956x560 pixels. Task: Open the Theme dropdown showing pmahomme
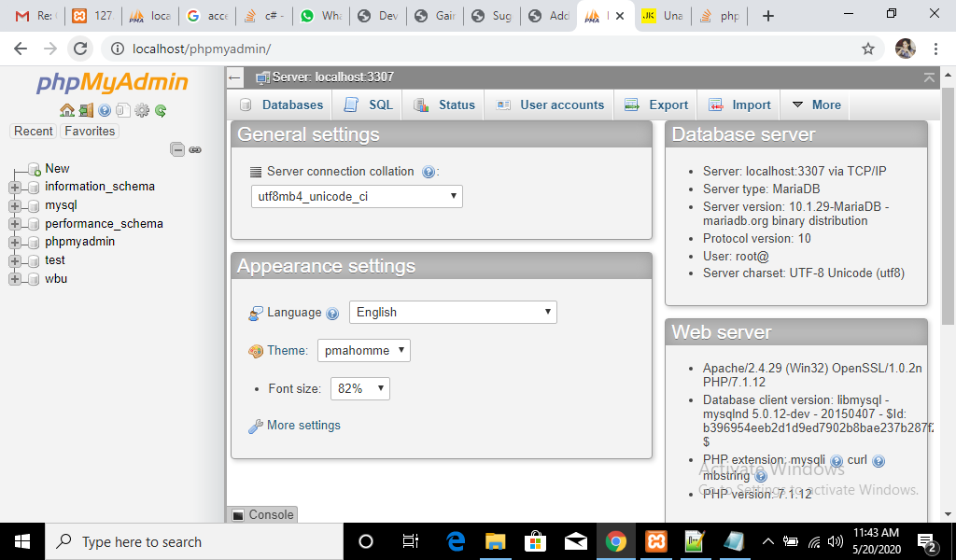coord(364,351)
